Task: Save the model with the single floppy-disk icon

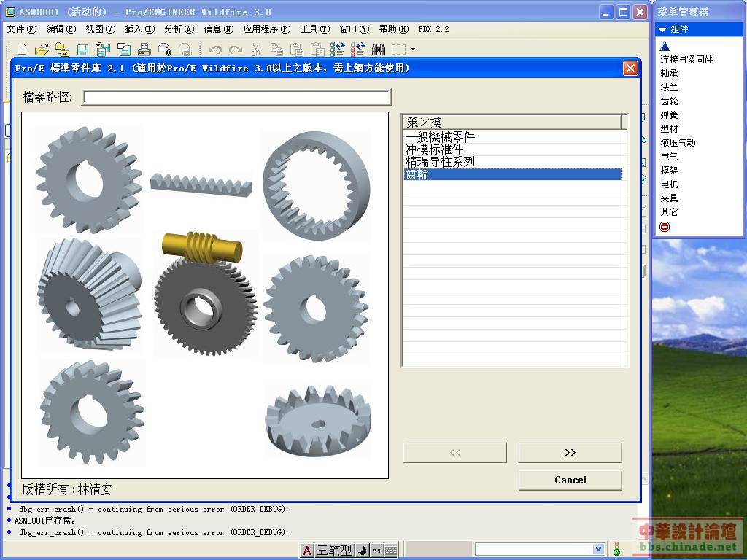Action: (x=82, y=49)
